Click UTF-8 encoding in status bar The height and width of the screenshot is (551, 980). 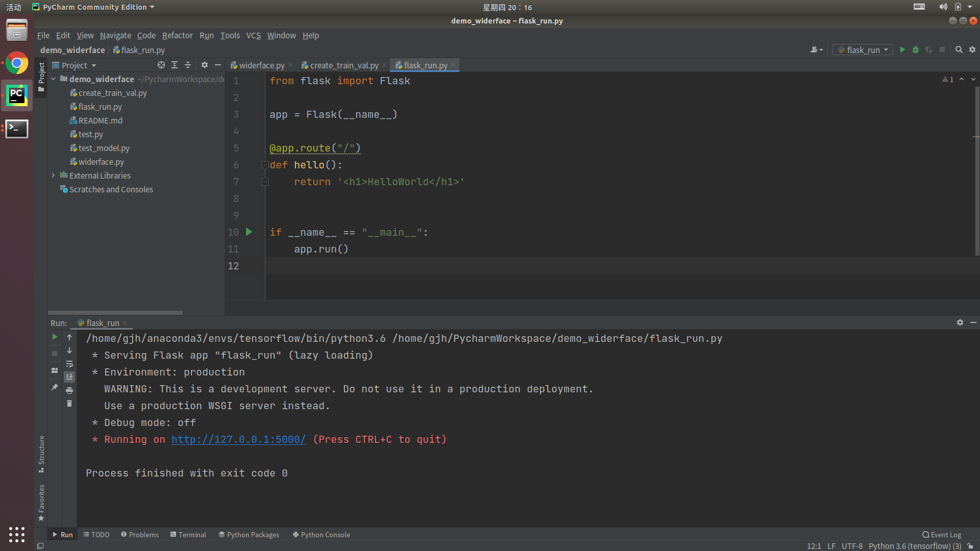click(x=852, y=546)
